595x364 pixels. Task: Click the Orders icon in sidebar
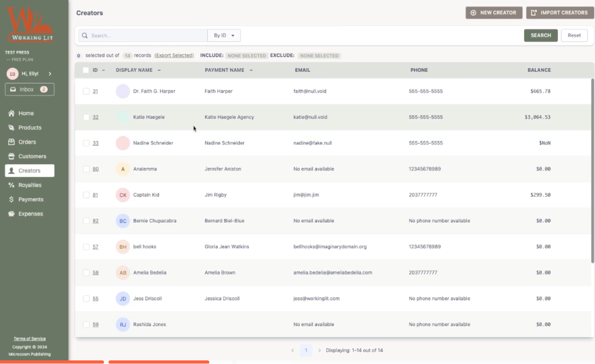(11, 142)
